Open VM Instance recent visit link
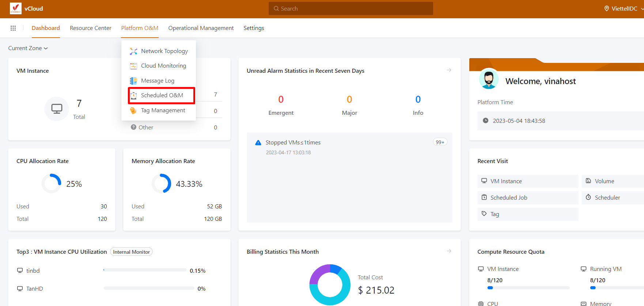644x306 pixels. coord(527,181)
